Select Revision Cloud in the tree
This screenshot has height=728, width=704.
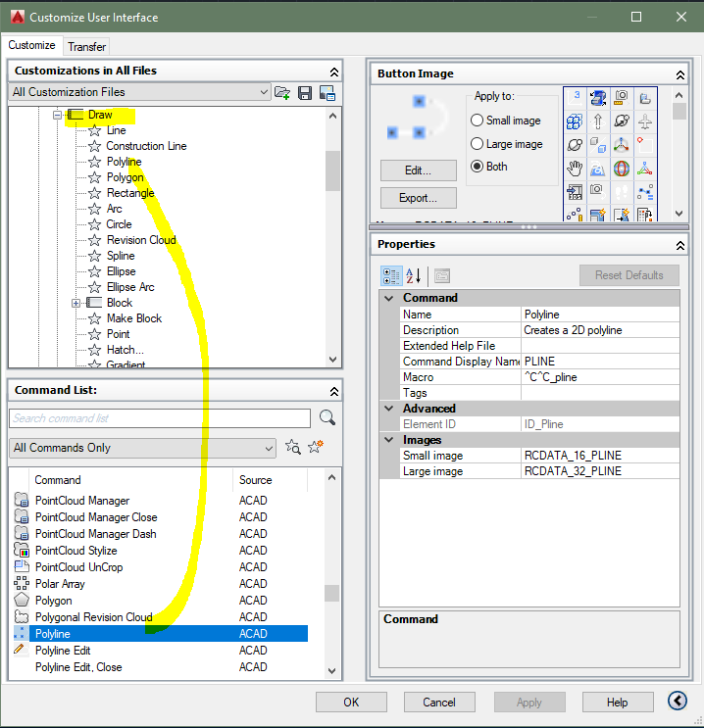point(141,240)
